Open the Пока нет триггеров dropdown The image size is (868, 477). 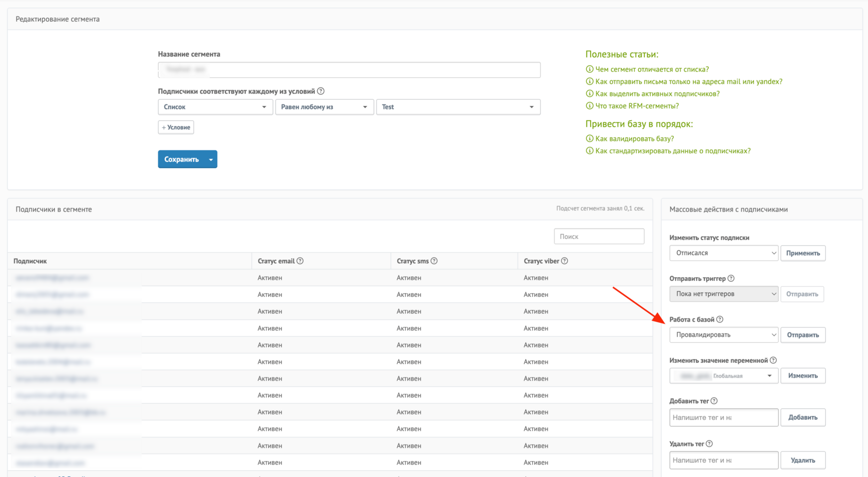click(x=724, y=294)
